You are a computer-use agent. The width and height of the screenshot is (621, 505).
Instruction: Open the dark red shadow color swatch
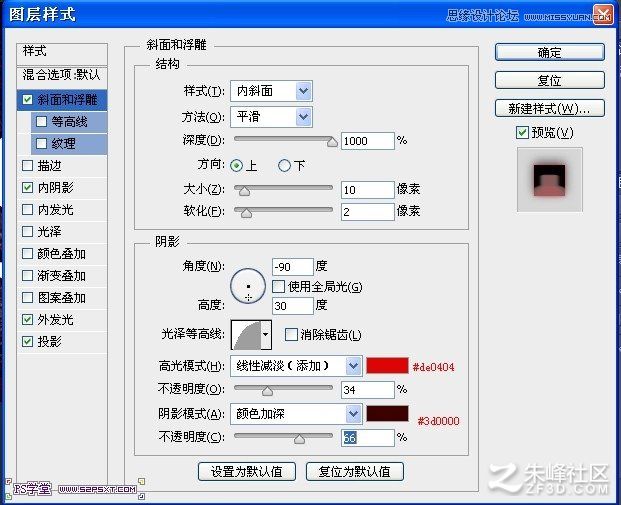point(387,413)
